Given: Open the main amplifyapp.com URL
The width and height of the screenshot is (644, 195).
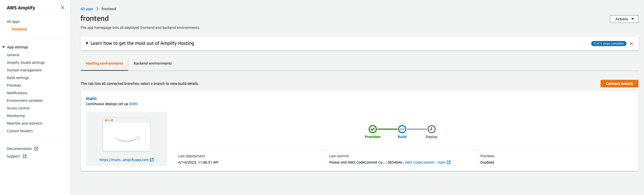Looking at the screenshot, I should 124,160.
